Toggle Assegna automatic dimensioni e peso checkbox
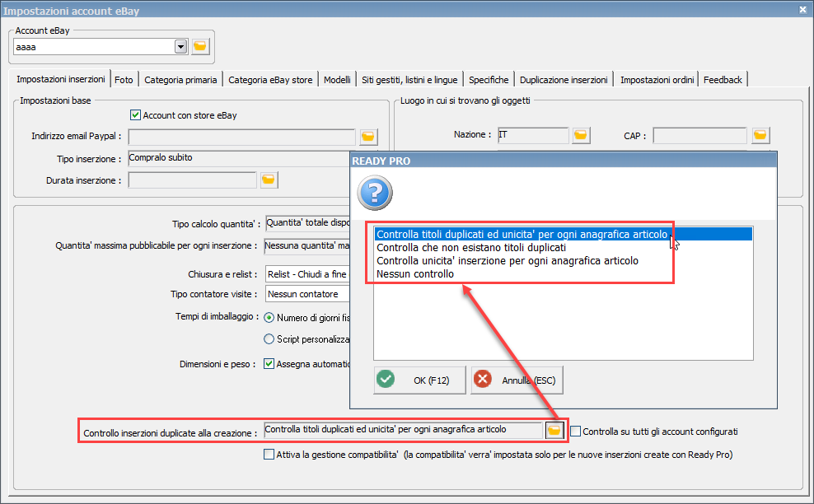This screenshot has width=814, height=504. [x=269, y=364]
